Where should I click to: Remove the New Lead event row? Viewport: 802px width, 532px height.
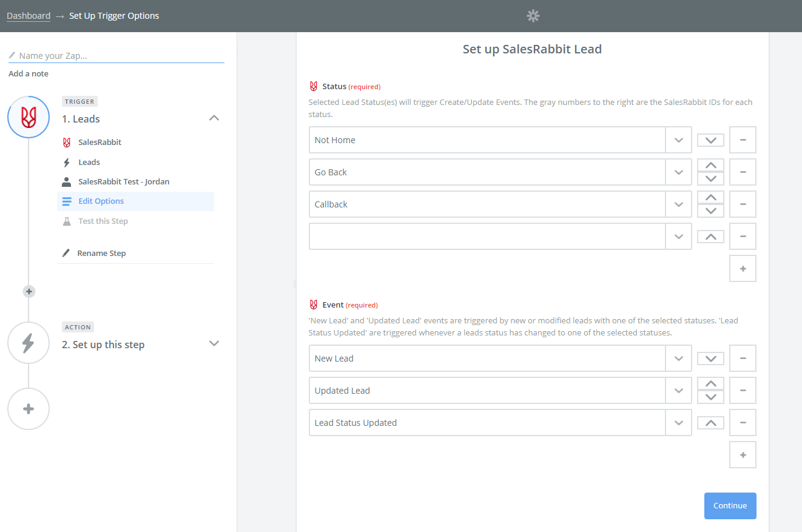pos(743,359)
